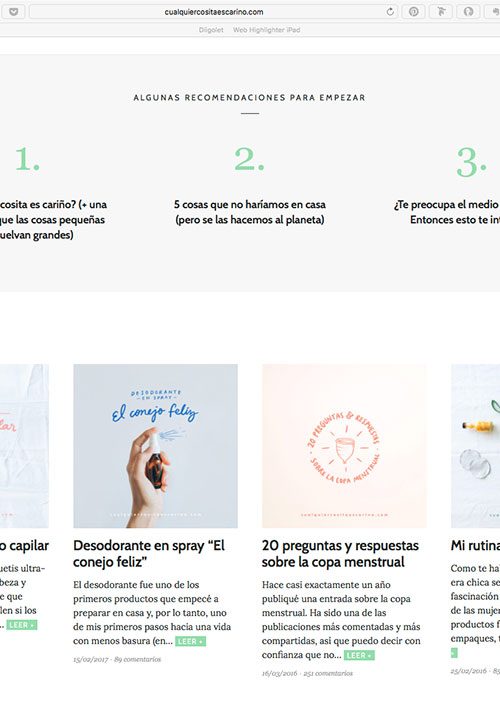The height and width of the screenshot is (714, 500).
Task: Click the headphones-style extension icon
Action: 468,12
